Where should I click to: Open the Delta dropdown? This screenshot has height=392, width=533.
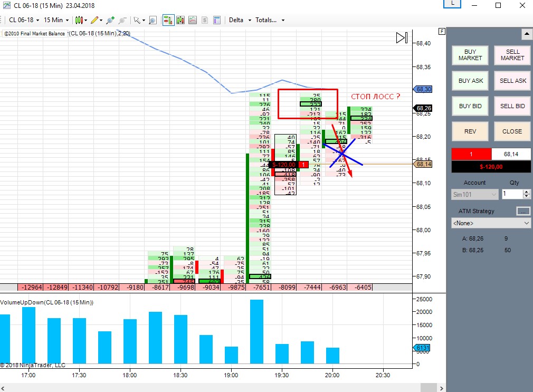(x=240, y=20)
